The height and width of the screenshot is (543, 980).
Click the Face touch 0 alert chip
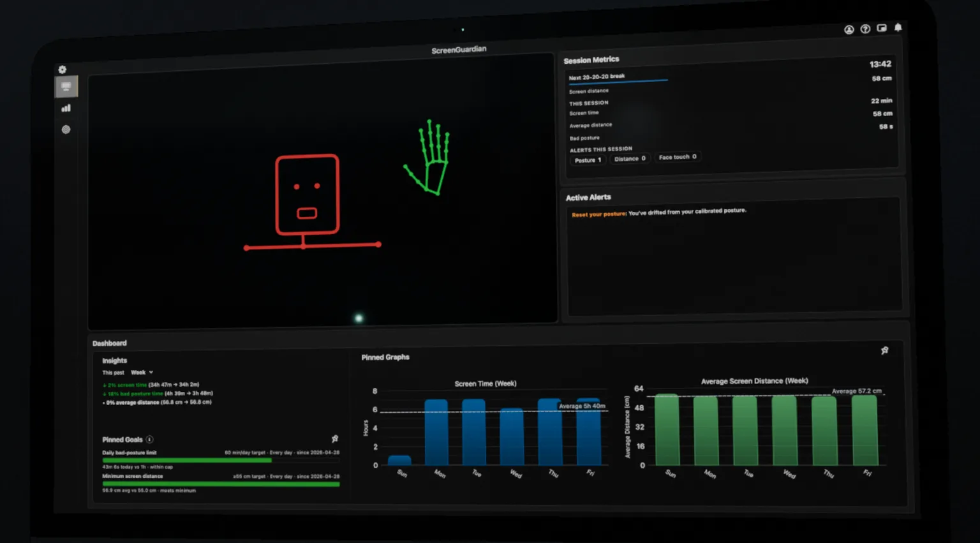pos(678,156)
